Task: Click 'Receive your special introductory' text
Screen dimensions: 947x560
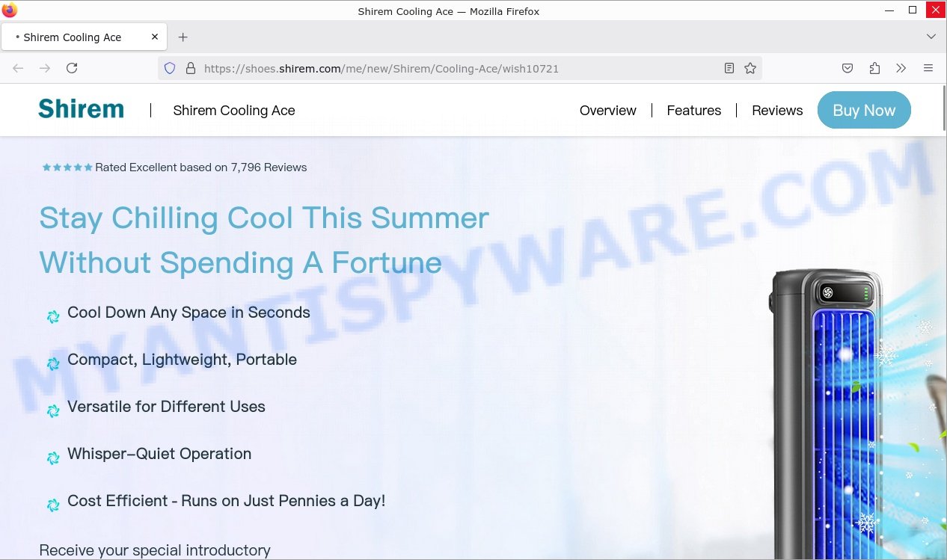Action: coord(155,550)
